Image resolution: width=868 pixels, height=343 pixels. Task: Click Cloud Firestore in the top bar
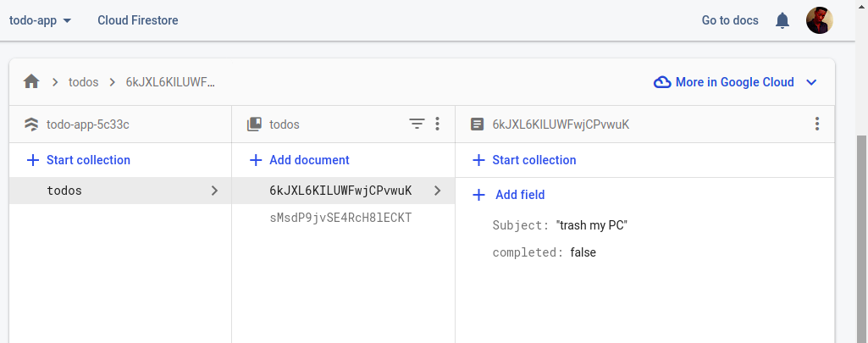138,20
